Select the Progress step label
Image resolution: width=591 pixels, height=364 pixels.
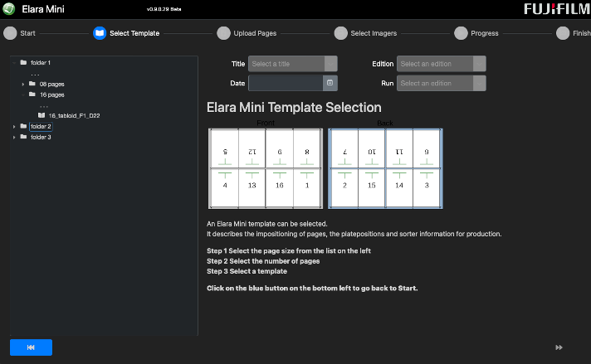484,33
